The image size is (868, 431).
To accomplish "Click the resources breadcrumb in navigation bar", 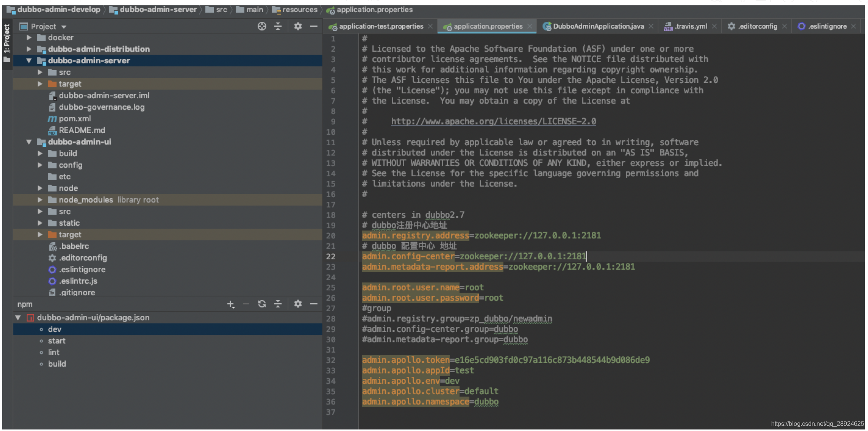I will point(299,10).
